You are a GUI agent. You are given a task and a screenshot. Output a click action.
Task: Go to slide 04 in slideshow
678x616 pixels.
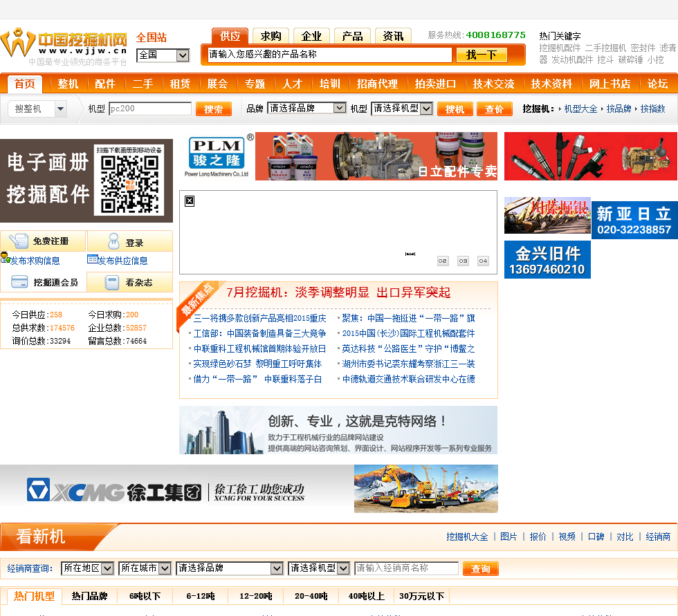484,261
